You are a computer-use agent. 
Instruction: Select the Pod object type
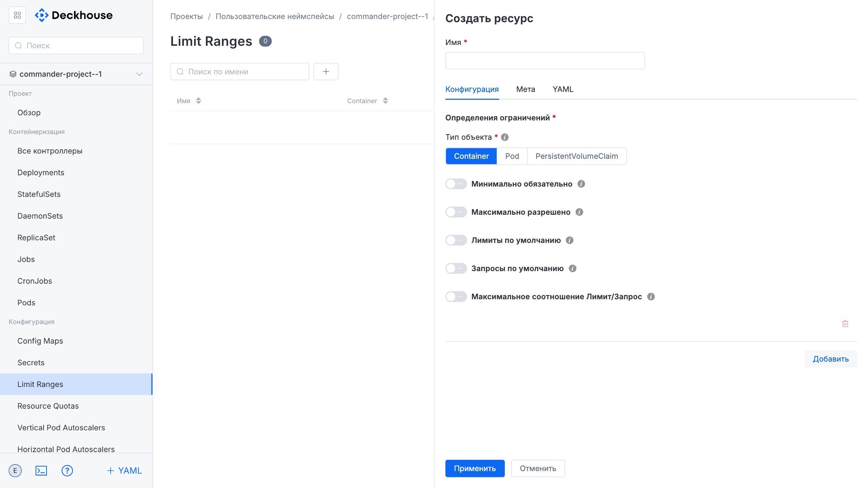click(512, 156)
